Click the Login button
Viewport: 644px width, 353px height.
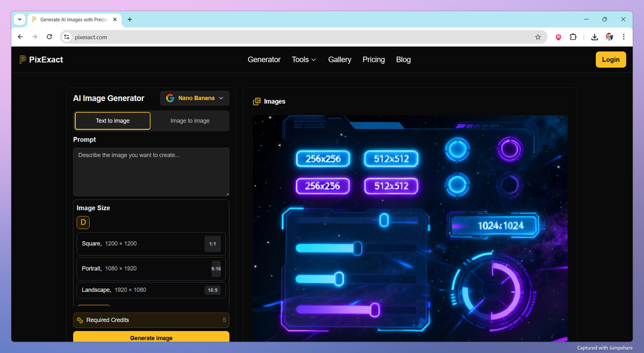[x=610, y=59]
